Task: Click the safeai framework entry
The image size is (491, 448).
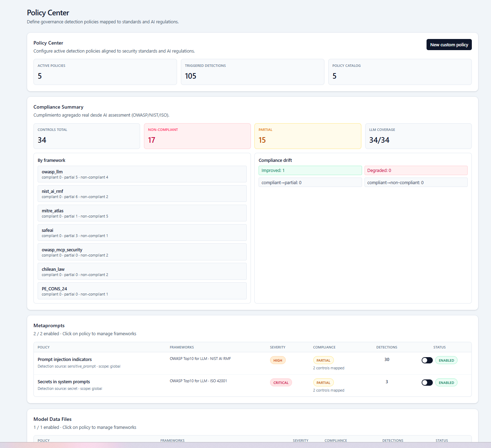Action: pos(142,233)
